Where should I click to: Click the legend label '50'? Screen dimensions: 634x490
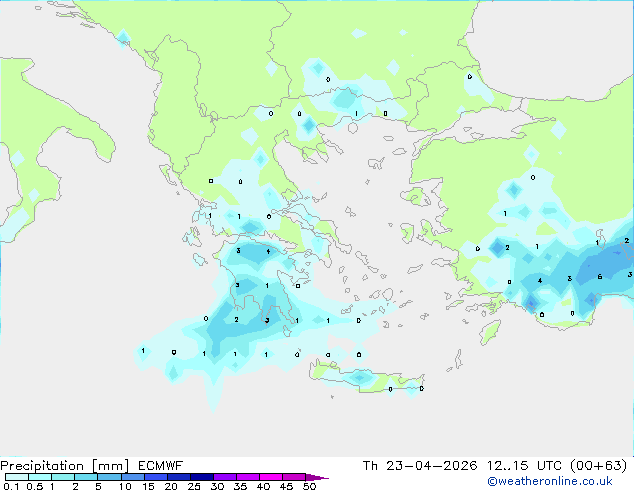[309, 486]
